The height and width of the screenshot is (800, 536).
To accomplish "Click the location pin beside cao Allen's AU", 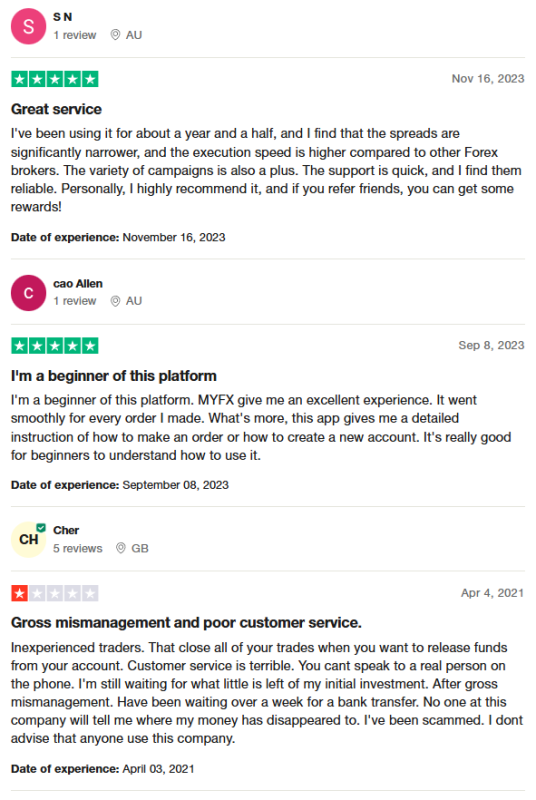I will click(116, 301).
